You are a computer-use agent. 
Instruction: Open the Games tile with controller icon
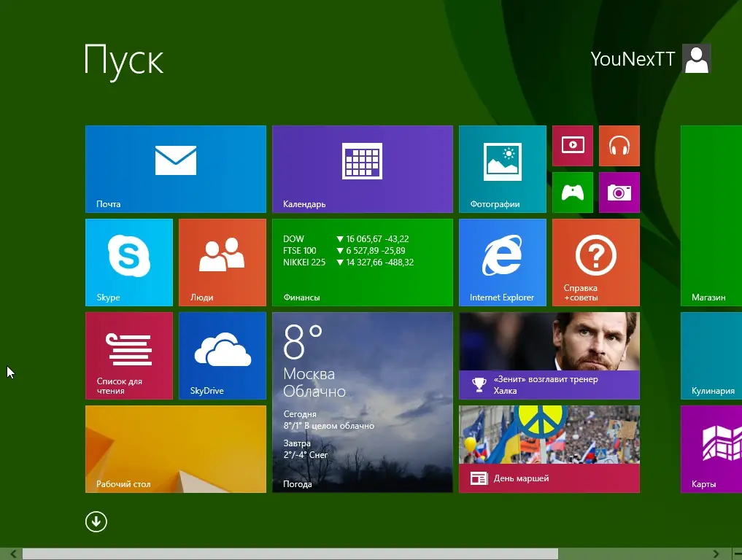point(573,192)
